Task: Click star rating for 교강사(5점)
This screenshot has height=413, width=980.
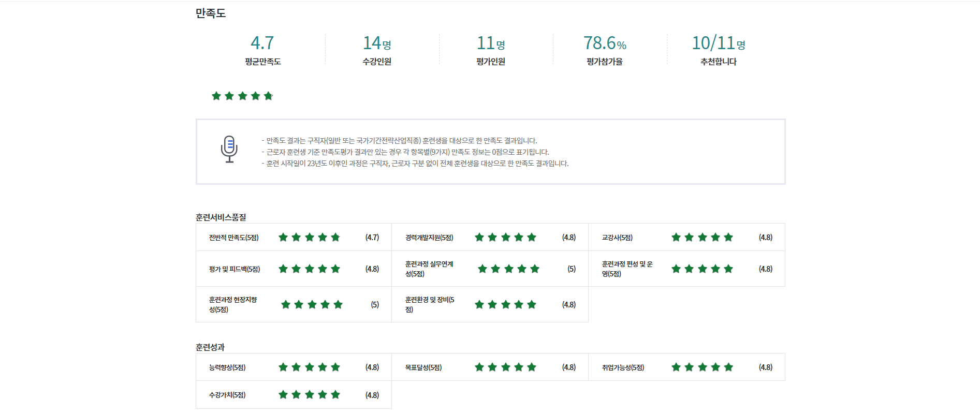Action: (703, 237)
